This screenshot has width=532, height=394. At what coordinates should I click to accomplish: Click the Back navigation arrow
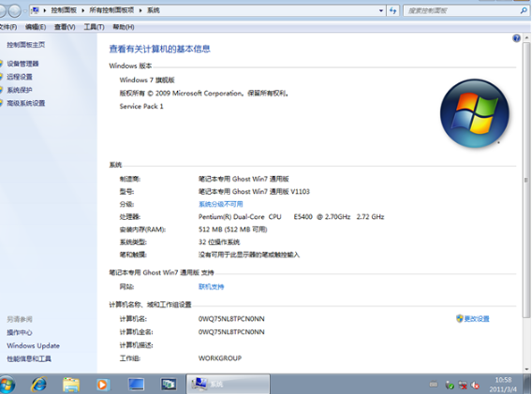pyautogui.click(x=3, y=11)
